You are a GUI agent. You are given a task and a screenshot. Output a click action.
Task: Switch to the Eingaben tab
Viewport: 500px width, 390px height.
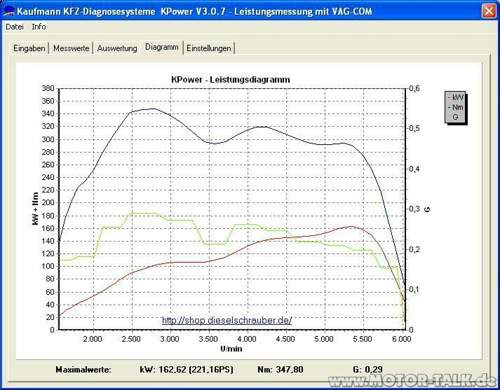(x=29, y=48)
